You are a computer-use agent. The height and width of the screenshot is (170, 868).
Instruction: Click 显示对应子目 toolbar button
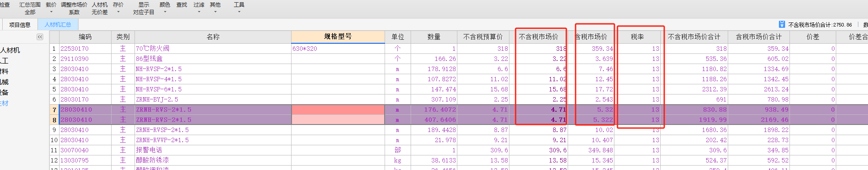point(144,8)
